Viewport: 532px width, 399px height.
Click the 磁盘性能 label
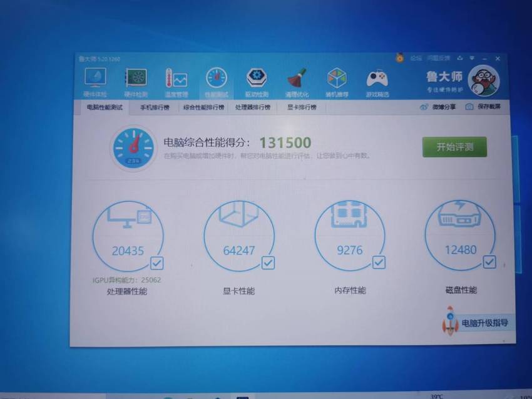pyautogui.click(x=461, y=290)
